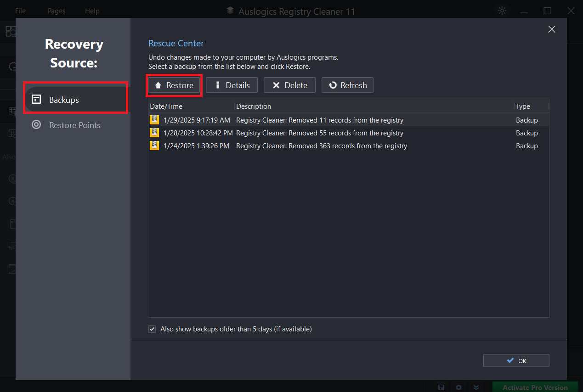The height and width of the screenshot is (392, 583).
Task: Click Backup type cell of 363-records row
Action: tap(527, 146)
